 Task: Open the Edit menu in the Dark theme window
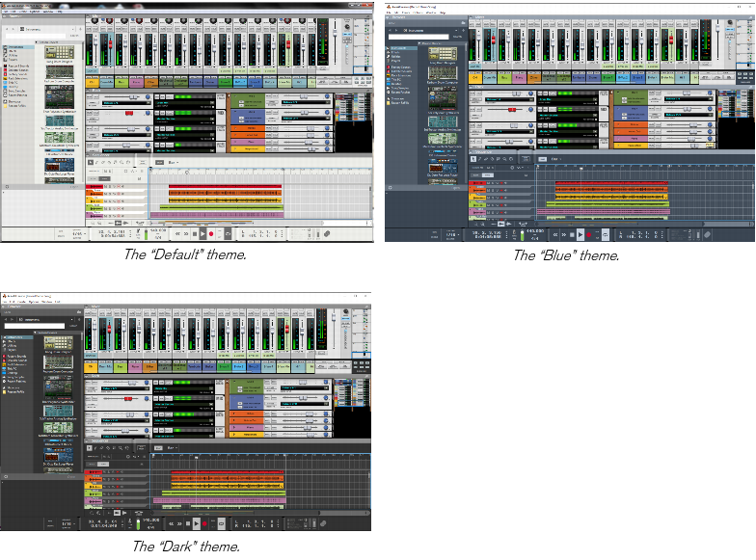click(x=14, y=302)
